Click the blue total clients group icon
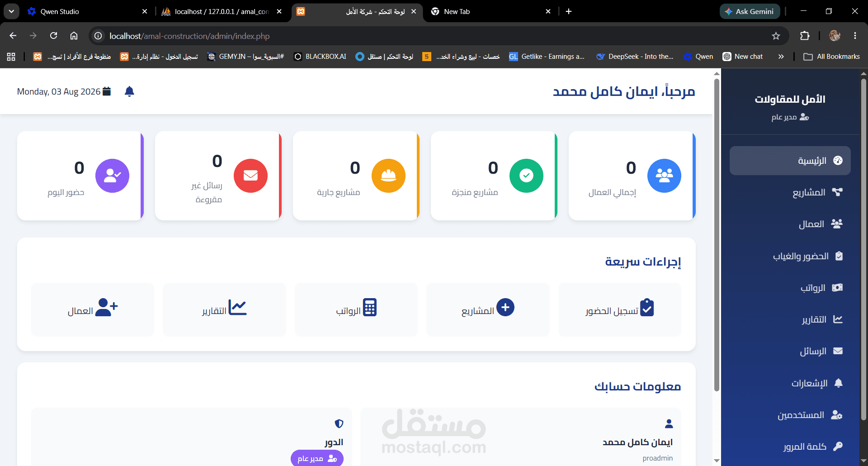This screenshot has height=466, width=868. (x=664, y=176)
